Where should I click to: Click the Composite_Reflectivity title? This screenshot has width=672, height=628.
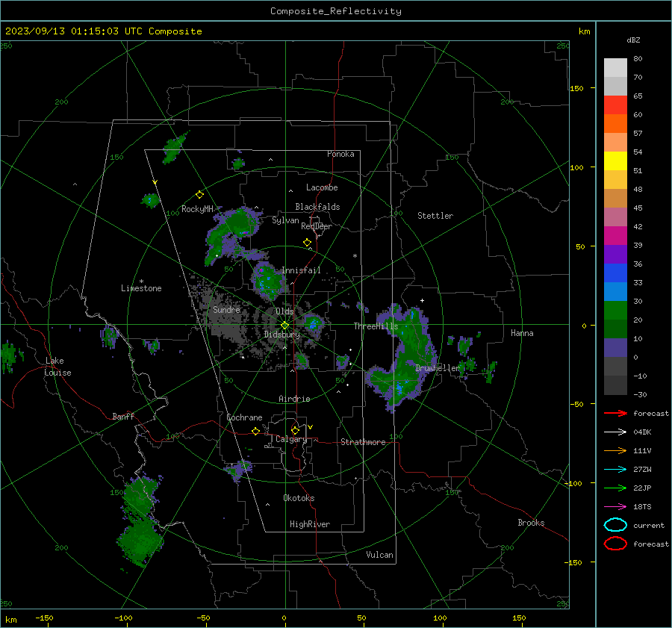point(335,11)
